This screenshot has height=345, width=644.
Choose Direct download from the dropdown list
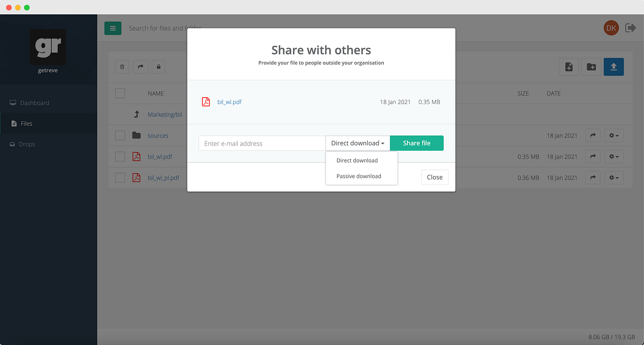pyautogui.click(x=357, y=160)
